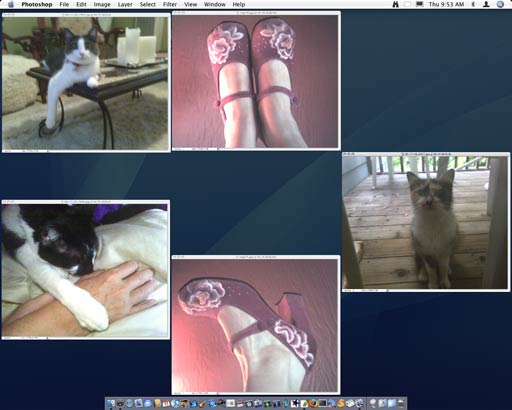Open the Window menu
Screen dimensions: 512x410
click(215, 4)
